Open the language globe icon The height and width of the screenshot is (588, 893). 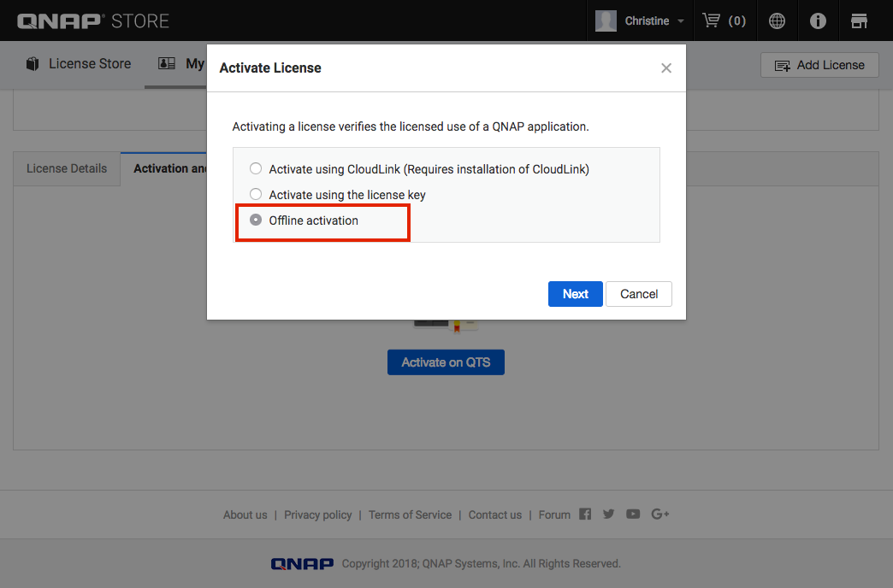777,21
